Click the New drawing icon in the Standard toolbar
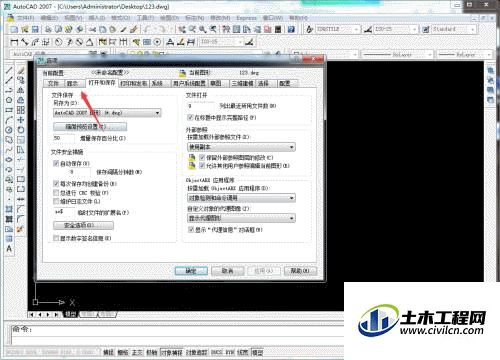The image size is (500, 360). 14,30
